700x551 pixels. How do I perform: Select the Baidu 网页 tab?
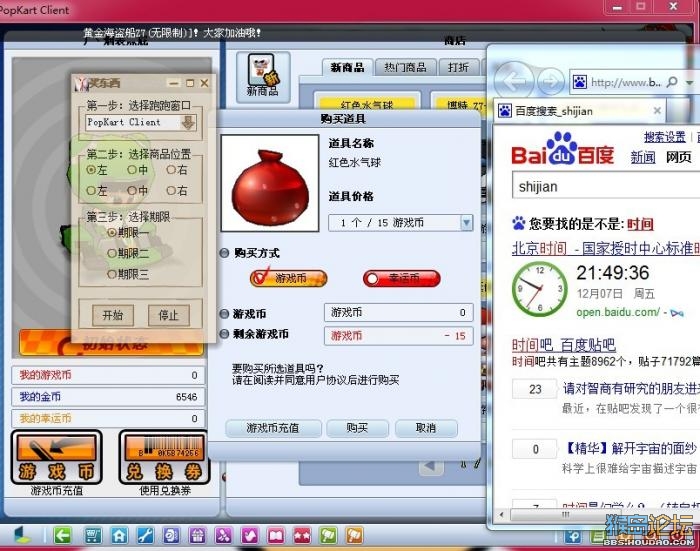pos(679,157)
